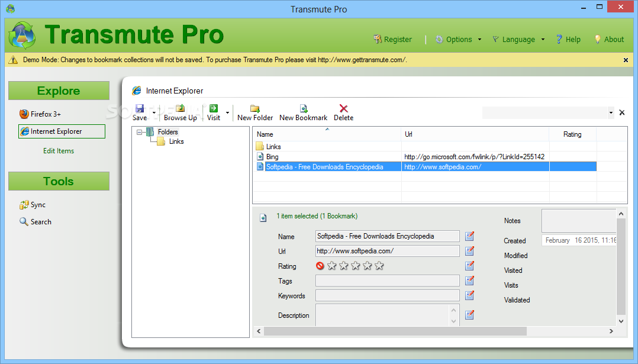
Task: Open the search combo box dropdown arrow
Action: pos(611,112)
